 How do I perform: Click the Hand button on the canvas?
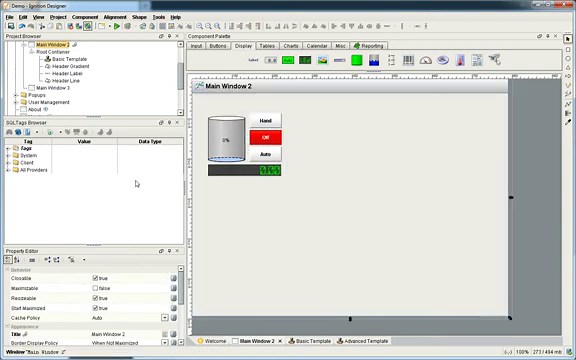tap(266, 120)
